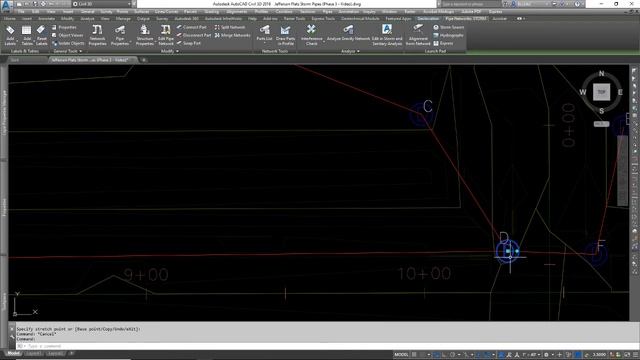Open Structure Properties tool

pyautogui.click(x=144, y=35)
